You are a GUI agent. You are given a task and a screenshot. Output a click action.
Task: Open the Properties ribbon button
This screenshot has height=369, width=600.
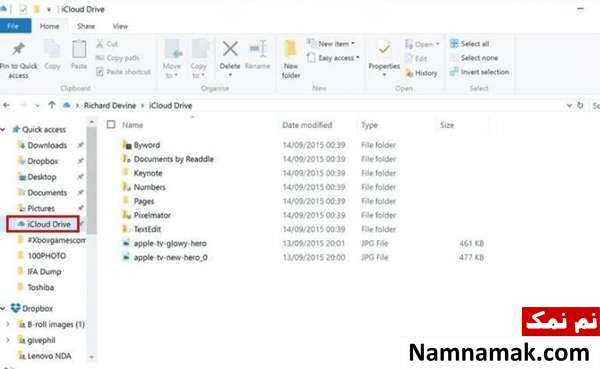(x=384, y=58)
